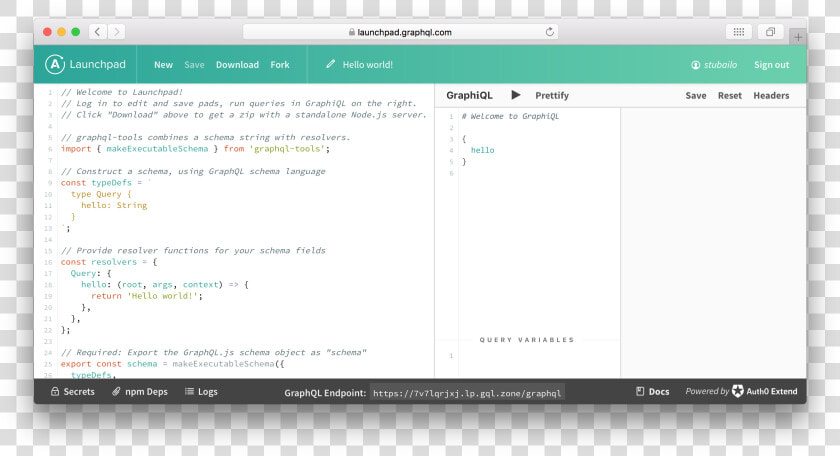Click the npm Deps paperclip icon
This screenshot has height=456, width=840.
click(116, 391)
